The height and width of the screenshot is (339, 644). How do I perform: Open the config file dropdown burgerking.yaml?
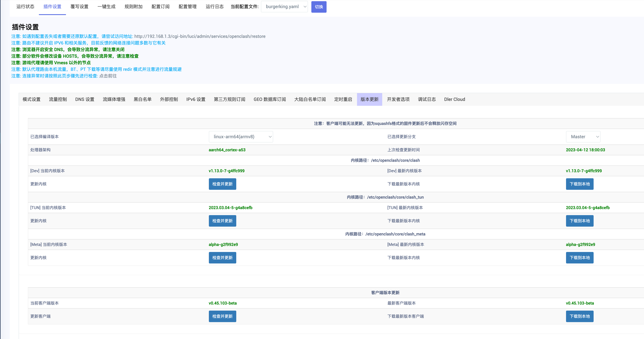pyautogui.click(x=284, y=7)
